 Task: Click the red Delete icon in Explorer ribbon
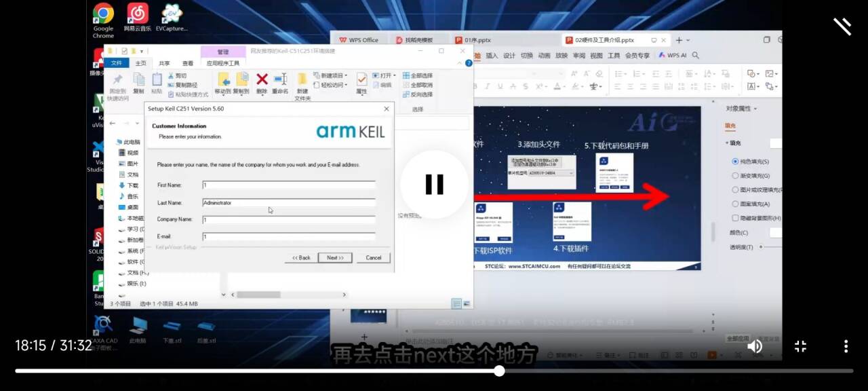[262, 81]
